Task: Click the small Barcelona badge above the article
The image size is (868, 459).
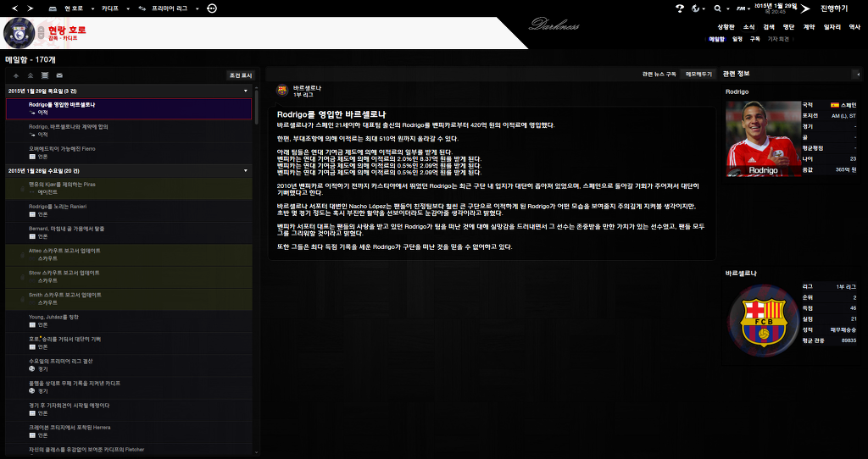Action: click(x=282, y=91)
